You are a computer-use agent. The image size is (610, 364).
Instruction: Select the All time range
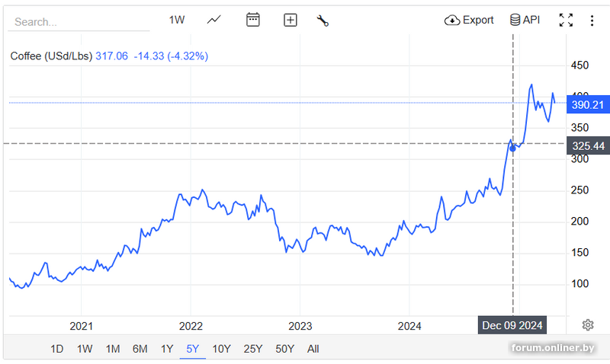(313, 349)
